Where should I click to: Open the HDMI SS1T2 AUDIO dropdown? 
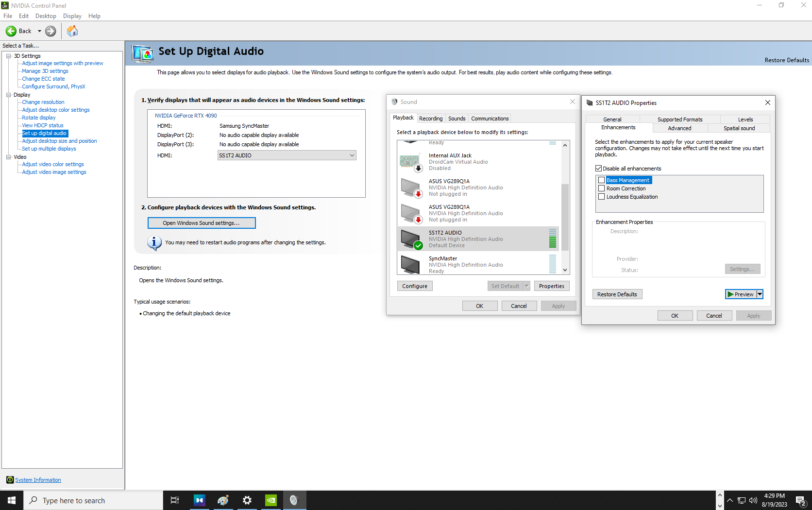pyautogui.click(x=287, y=155)
